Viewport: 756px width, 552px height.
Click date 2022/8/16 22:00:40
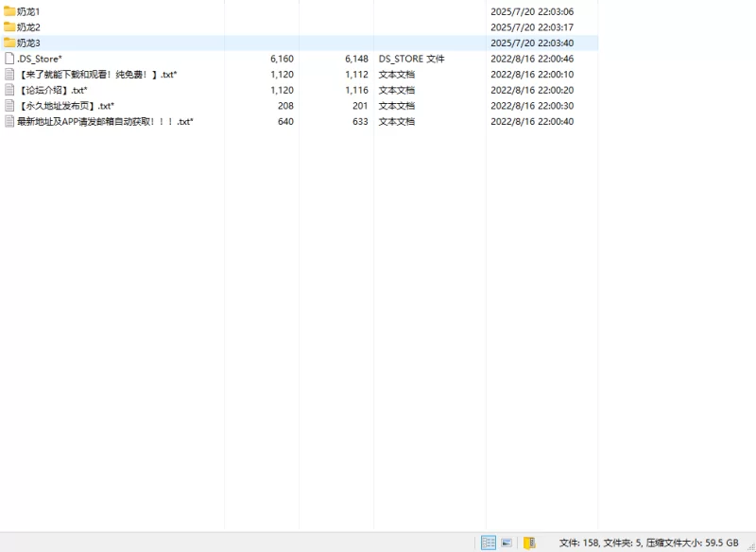(532, 122)
